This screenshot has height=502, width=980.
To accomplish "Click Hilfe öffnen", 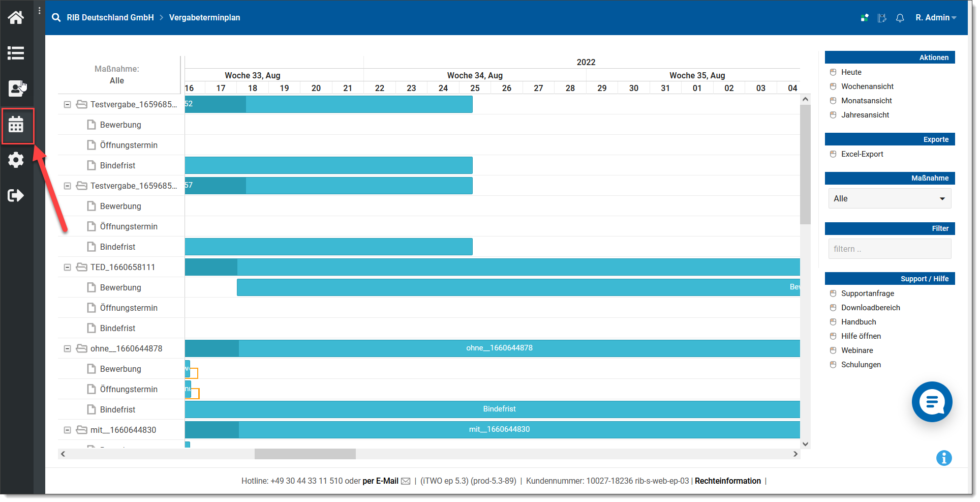I will click(x=861, y=336).
